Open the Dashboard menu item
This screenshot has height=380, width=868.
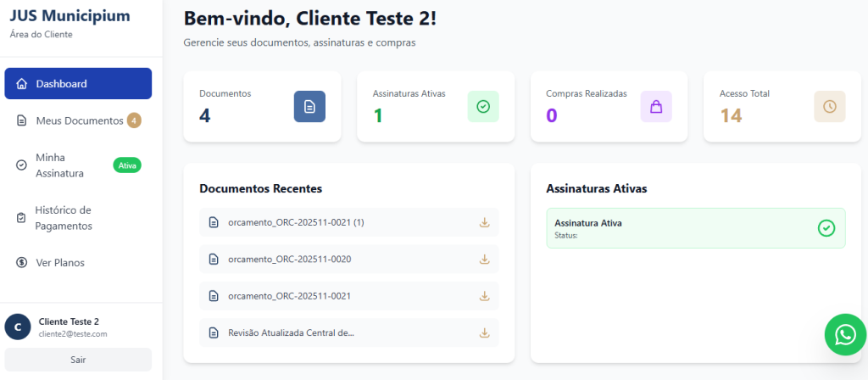point(78,84)
